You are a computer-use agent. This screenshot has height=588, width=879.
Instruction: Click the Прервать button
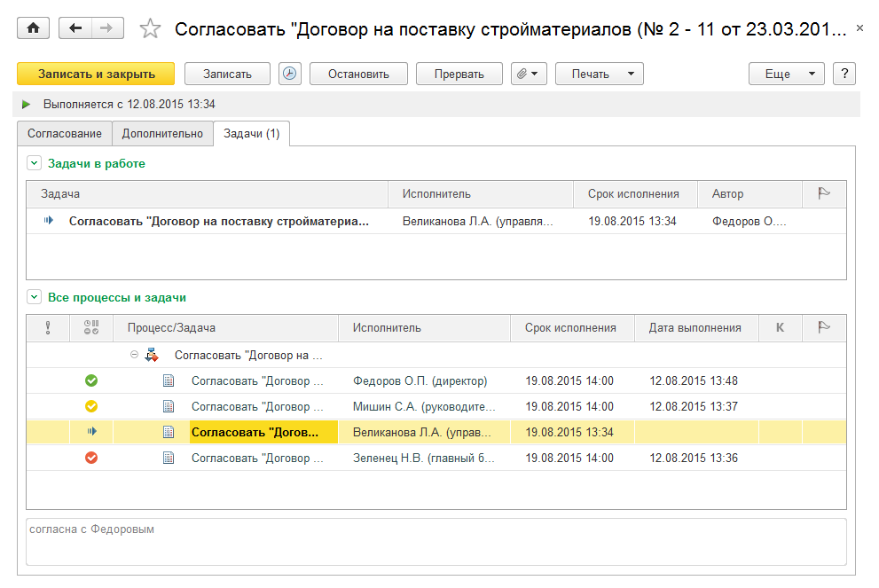point(459,74)
